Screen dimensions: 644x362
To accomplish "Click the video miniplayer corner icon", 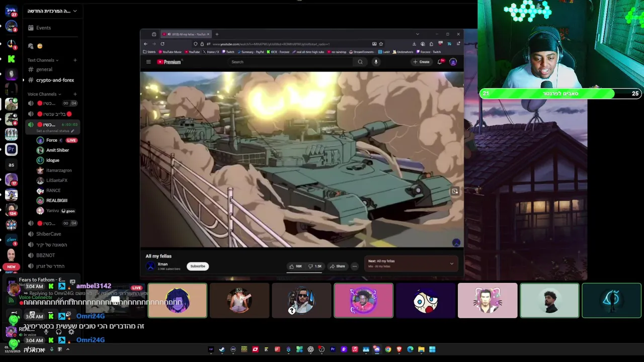I will pos(455,191).
